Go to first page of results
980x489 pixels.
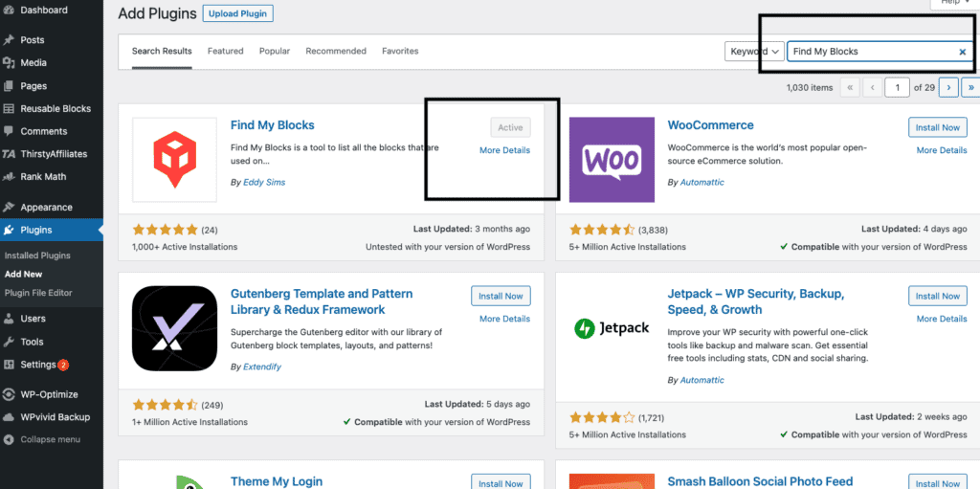[x=850, y=87]
